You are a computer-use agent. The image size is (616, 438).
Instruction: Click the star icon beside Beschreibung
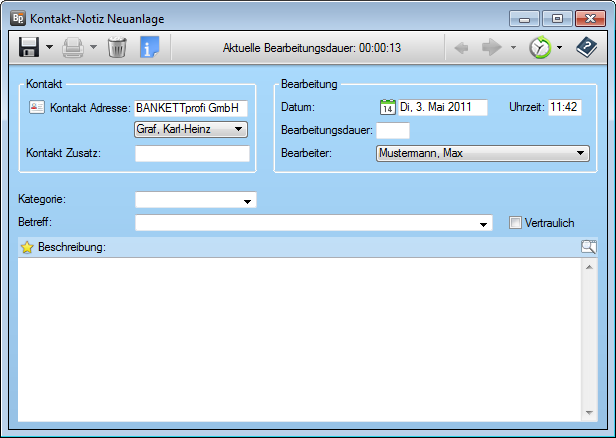pos(27,247)
